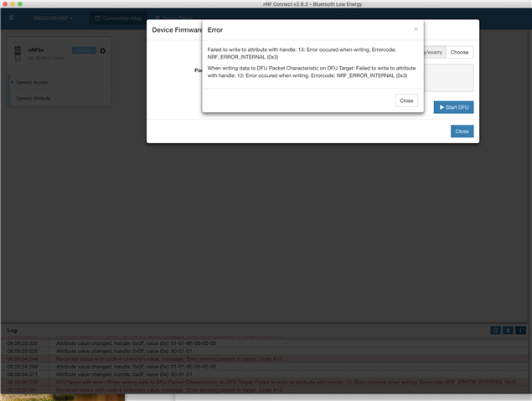Click Close button in Error dialog
This screenshot has width=532, height=401.
406,100
